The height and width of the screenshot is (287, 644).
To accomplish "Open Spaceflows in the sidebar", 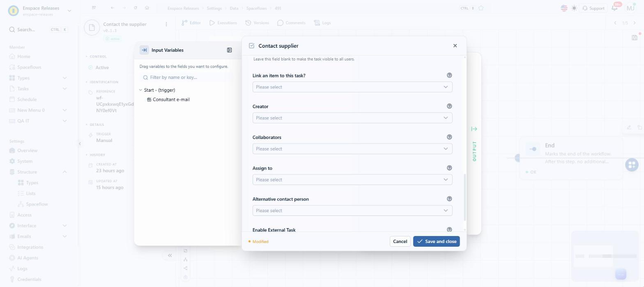I will click(x=29, y=67).
